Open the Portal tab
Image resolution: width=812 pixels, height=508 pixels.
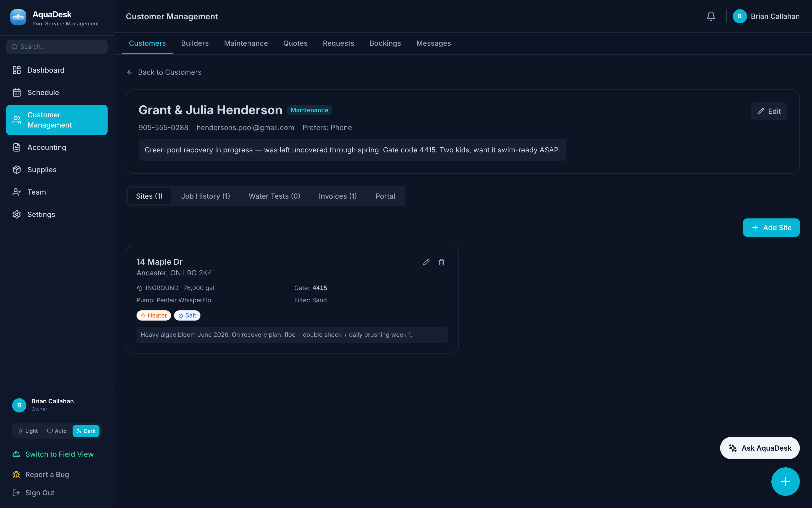(x=385, y=196)
